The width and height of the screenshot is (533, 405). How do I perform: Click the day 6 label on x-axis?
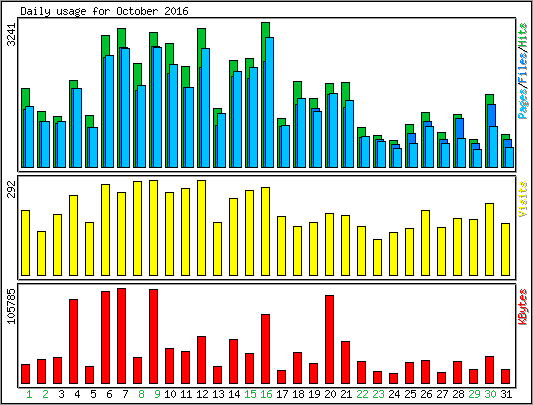pyautogui.click(x=109, y=394)
